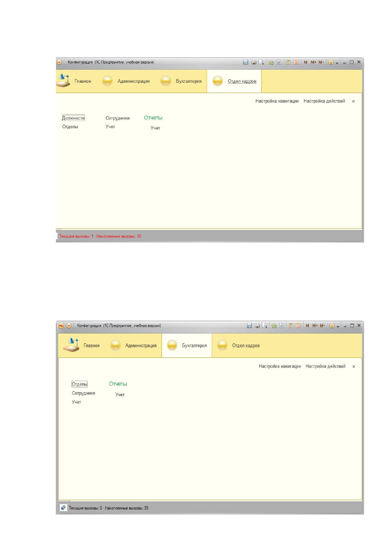Click Настройка навигации in the Отдел кадров section window
Viewport: 392px width, 554px height.
click(277, 101)
